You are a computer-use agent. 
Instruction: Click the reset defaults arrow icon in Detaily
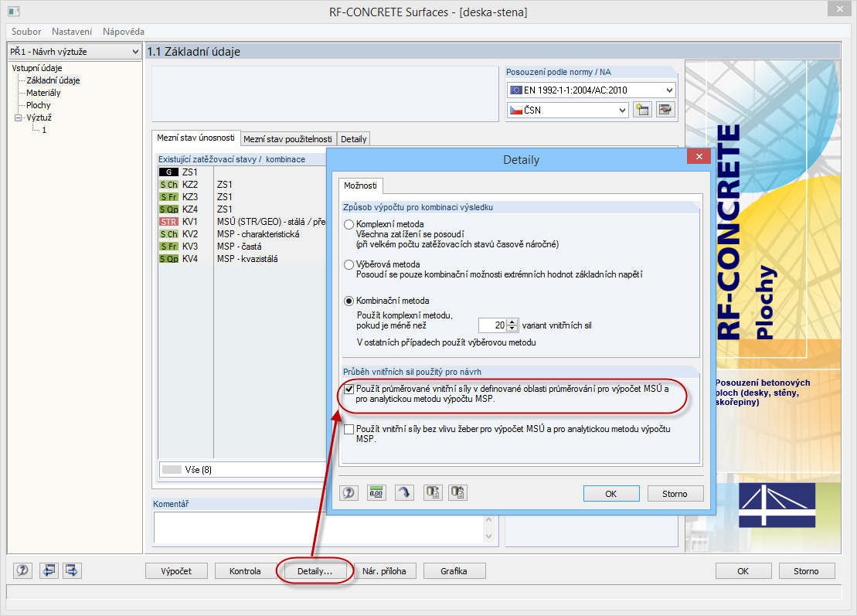click(x=404, y=493)
